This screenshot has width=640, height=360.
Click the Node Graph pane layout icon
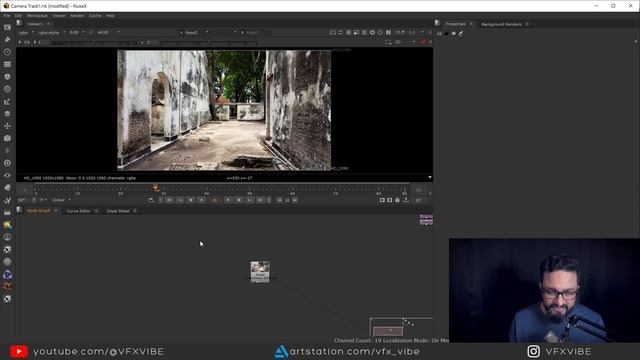[x=19, y=210]
